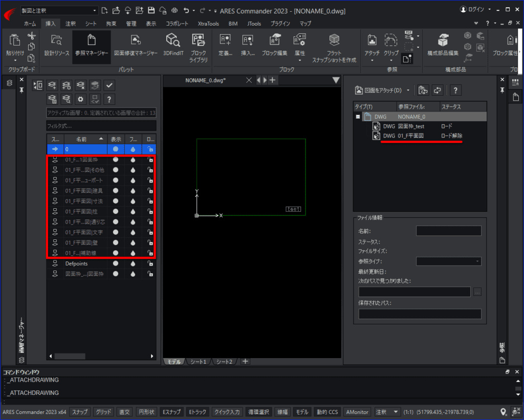Add a new sheet with plus button
Screen dimensions: 524x420
[245, 361]
